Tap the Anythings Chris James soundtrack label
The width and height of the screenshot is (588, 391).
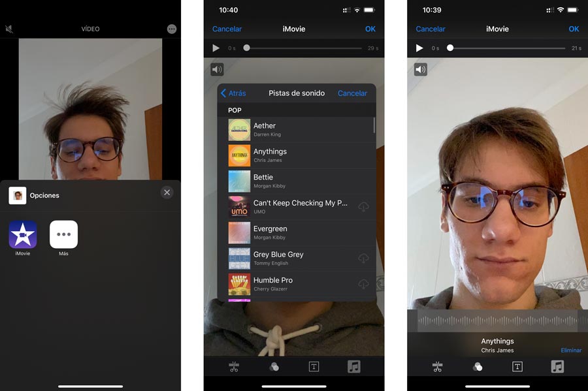pyautogui.click(x=498, y=345)
